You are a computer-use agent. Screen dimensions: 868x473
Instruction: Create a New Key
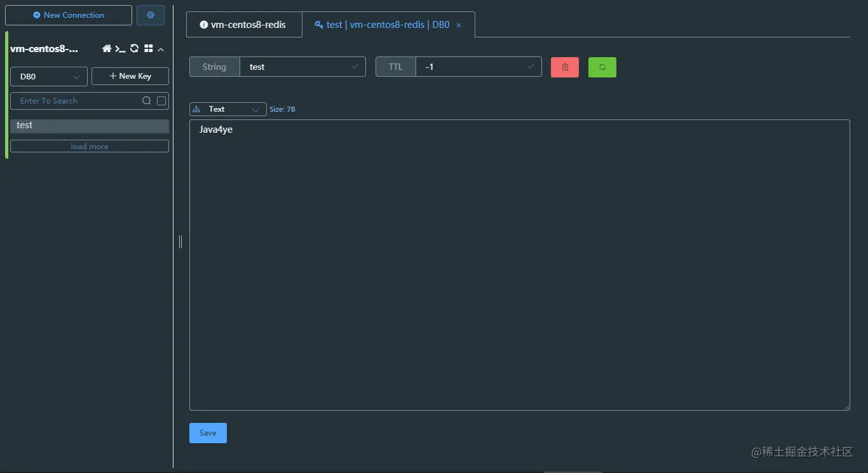tap(130, 76)
